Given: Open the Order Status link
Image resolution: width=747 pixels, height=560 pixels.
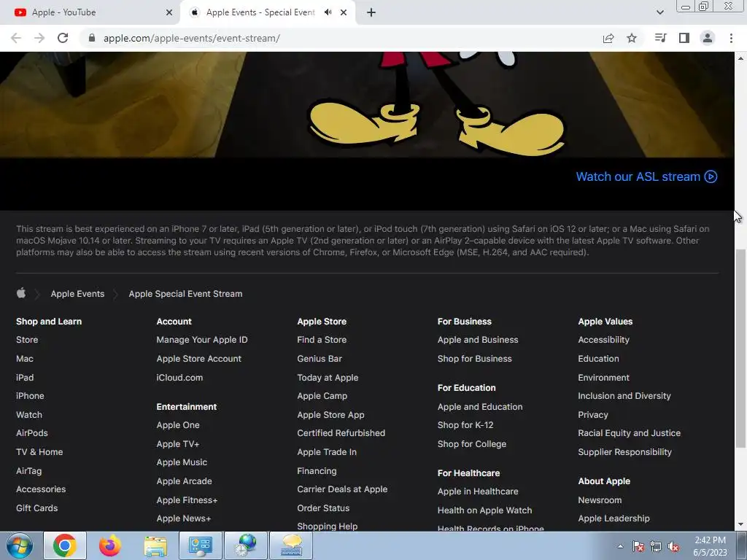Looking at the screenshot, I should (323, 508).
